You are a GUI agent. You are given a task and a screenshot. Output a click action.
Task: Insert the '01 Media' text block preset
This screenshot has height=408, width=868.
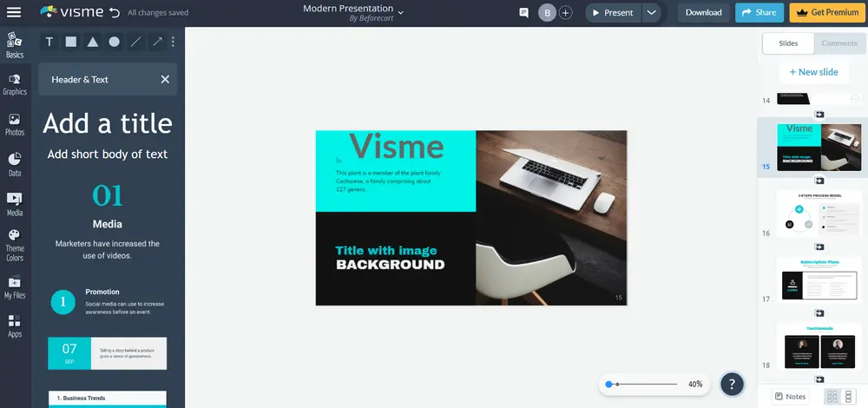click(x=108, y=220)
